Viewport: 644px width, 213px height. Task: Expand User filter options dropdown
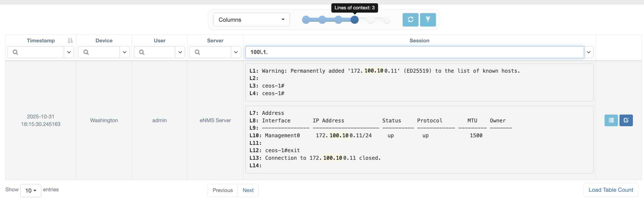[x=180, y=52]
